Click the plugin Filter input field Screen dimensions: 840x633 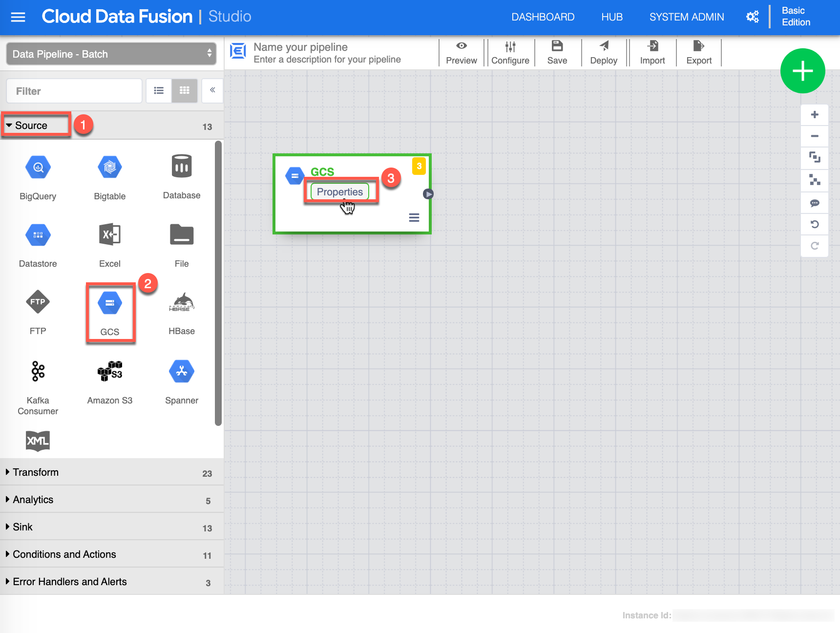click(x=74, y=91)
